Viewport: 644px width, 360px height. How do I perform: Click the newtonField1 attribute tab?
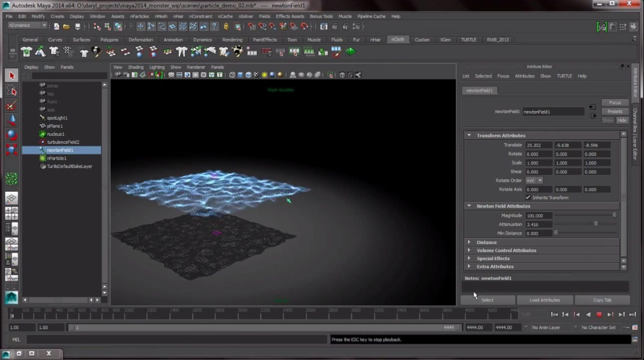coord(480,90)
